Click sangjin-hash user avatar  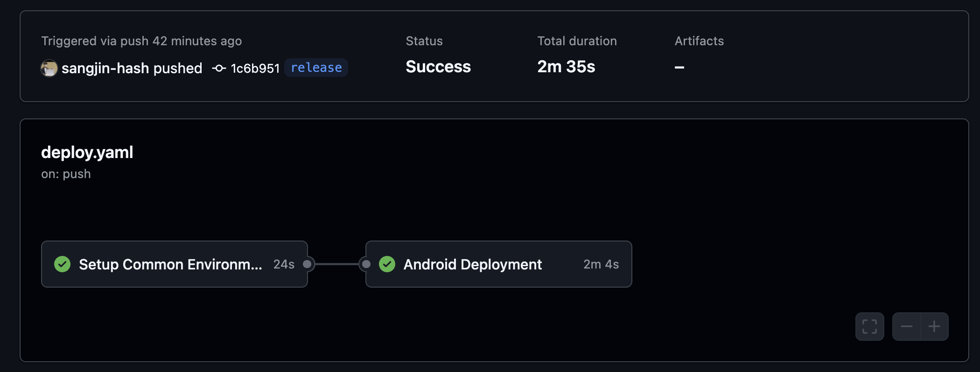point(49,68)
